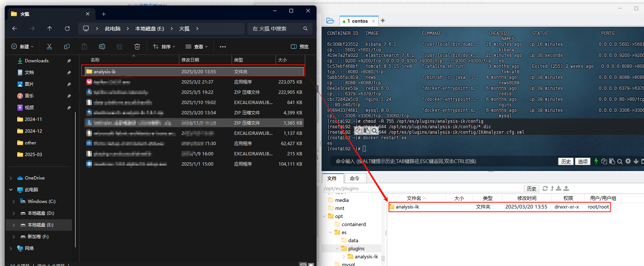Open the three-dot more options menu in Explorer

[223, 47]
